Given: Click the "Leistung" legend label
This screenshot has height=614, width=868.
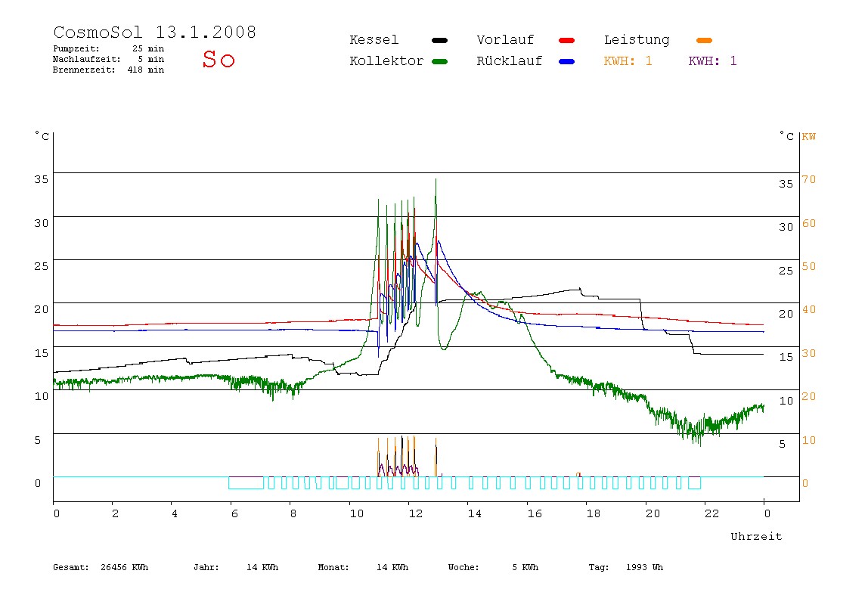Looking at the screenshot, I should click(x=637, y=40).
